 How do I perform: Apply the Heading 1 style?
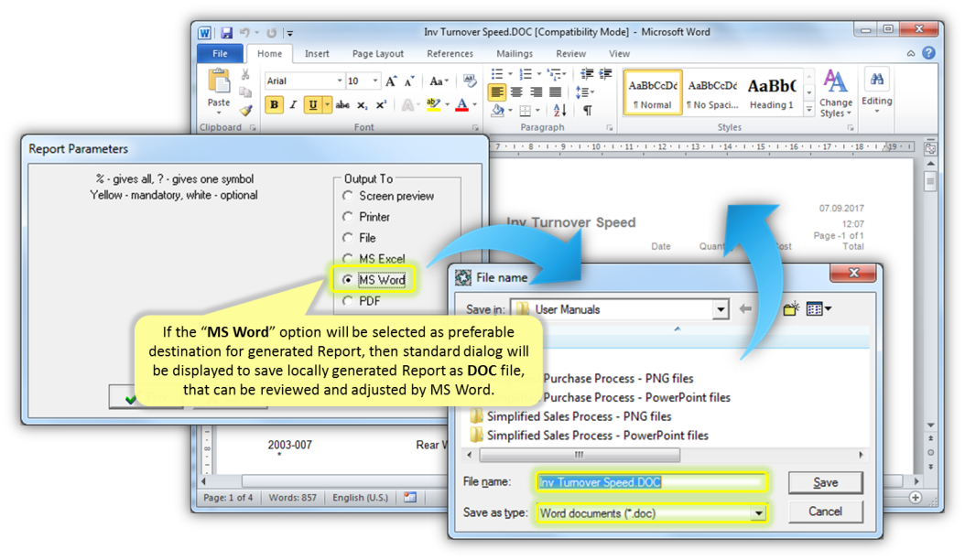pyautogui.click(x=772, y=93)
